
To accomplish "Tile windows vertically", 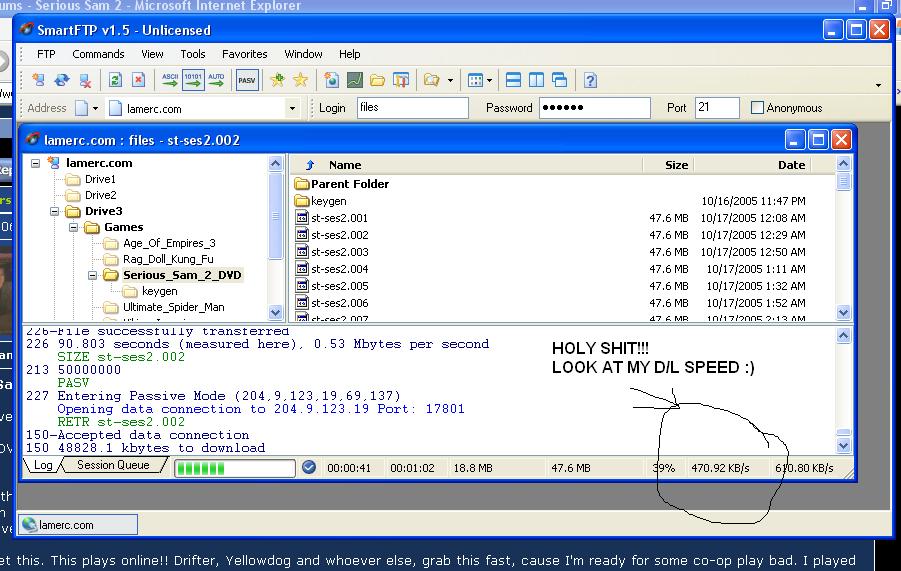I will click(536, 80).
